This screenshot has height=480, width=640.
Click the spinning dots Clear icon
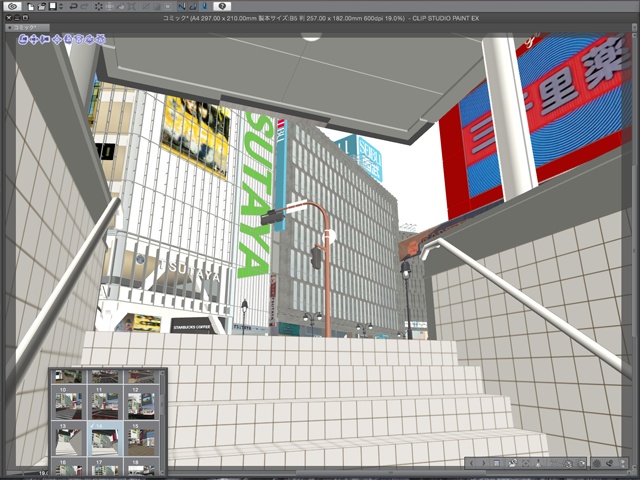[99, 6]
